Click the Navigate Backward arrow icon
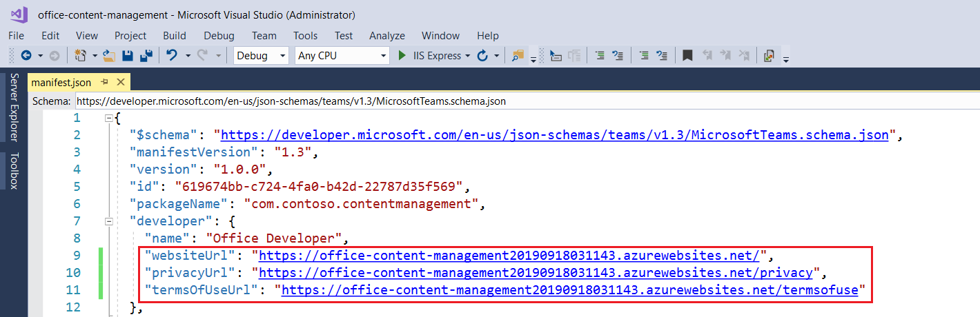Image resolution: width=980 pixels, height=317 pixels. (26, 56)
